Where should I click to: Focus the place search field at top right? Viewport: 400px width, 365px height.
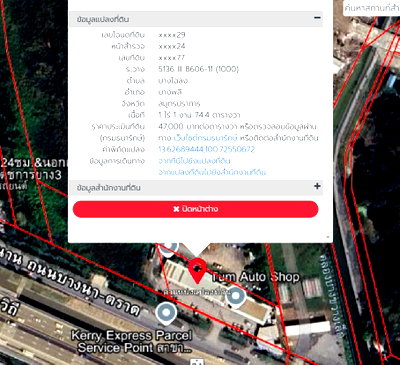[371, 8]
